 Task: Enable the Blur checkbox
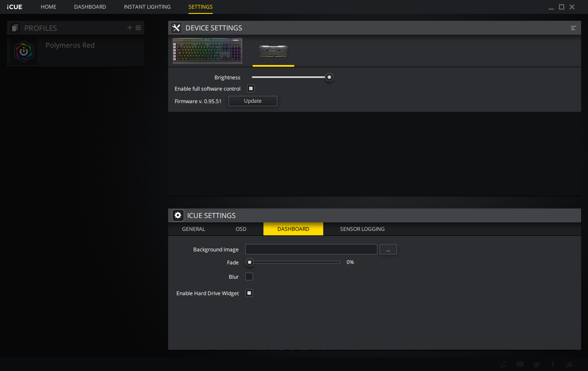249,277
